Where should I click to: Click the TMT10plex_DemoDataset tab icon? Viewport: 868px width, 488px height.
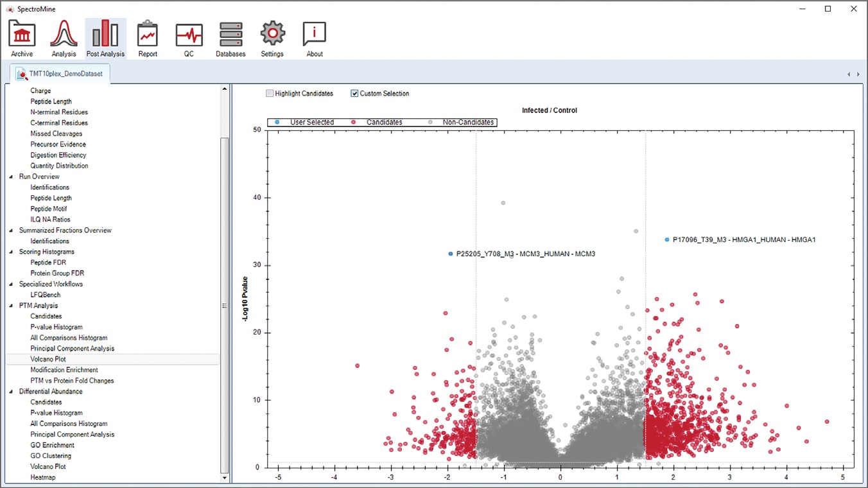[21, 74]
